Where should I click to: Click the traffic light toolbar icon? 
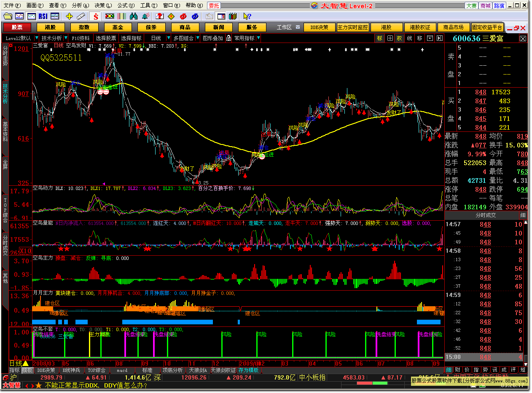[110, 16]
